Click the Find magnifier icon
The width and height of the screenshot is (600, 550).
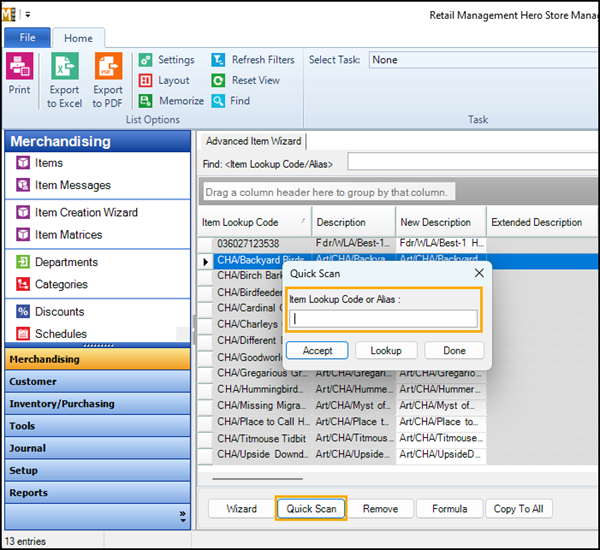pyautogui.click(x=218, y=101)
